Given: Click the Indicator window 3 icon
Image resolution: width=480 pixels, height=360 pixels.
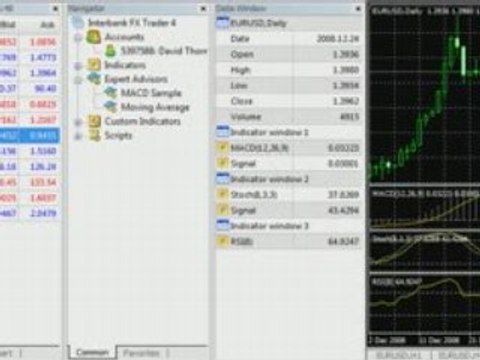Looking at the screenshot, I should [x=222, y=226].
